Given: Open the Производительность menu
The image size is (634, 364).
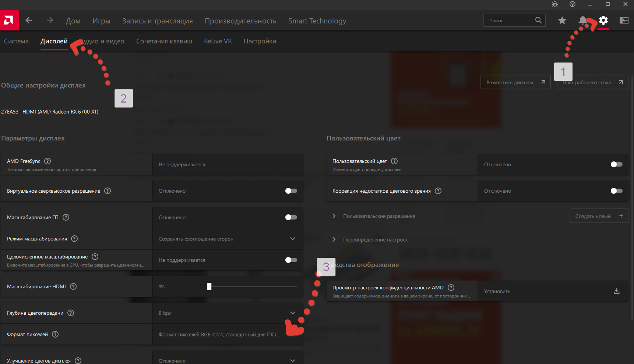Looking at the screenshot, I should coord(240,21).
